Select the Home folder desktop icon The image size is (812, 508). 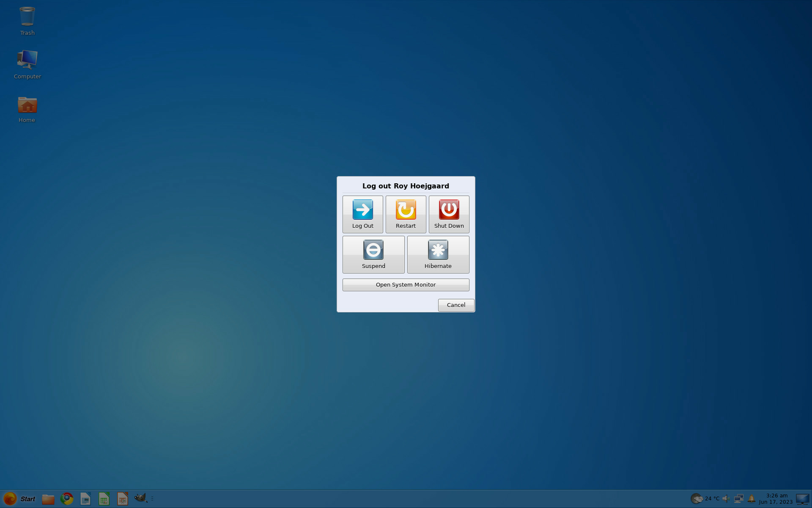tap(27, 109)
